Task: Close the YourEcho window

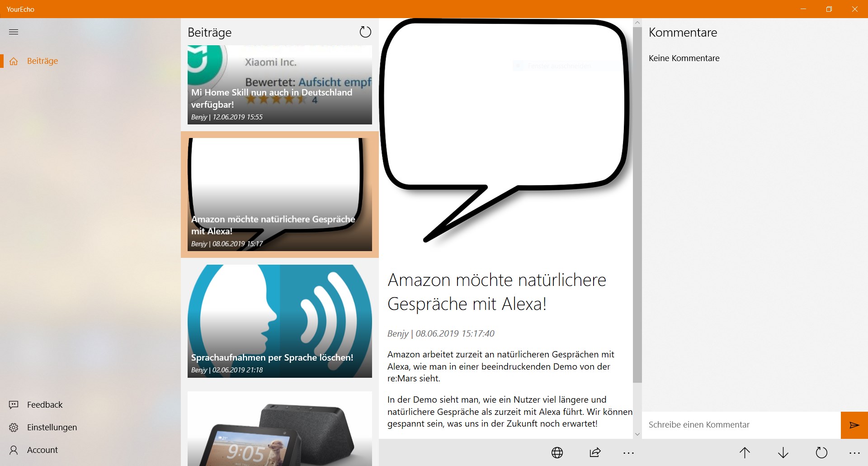Action: (x=855, y=9)
